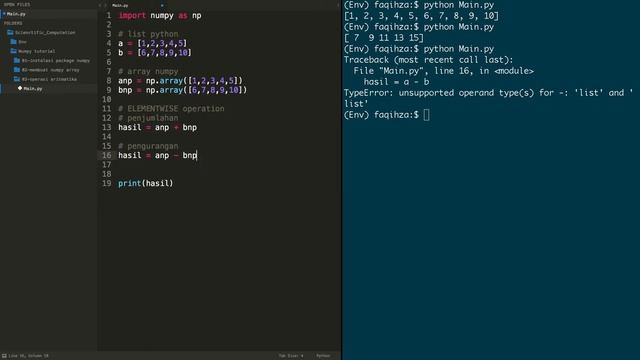
Task: Click the 'bnp = np.array' line
Action: (182, 90)
